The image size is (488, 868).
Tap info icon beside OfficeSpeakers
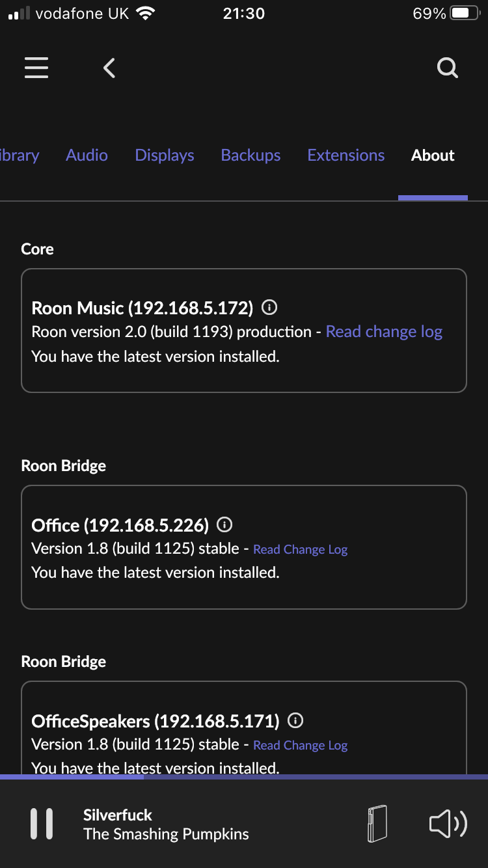point(295,721)
